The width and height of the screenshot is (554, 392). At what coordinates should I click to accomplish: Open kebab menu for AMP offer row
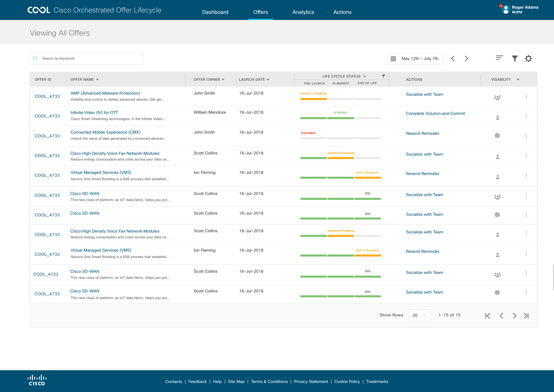click(526, 97)
